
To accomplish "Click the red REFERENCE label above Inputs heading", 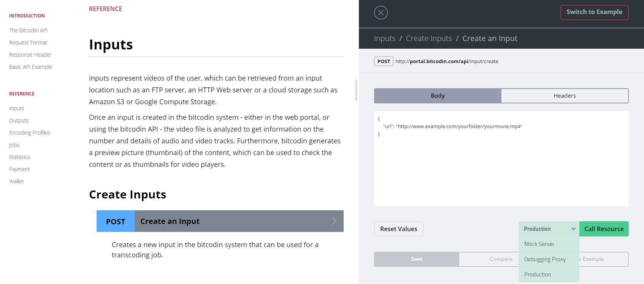I will click(106, 9).
